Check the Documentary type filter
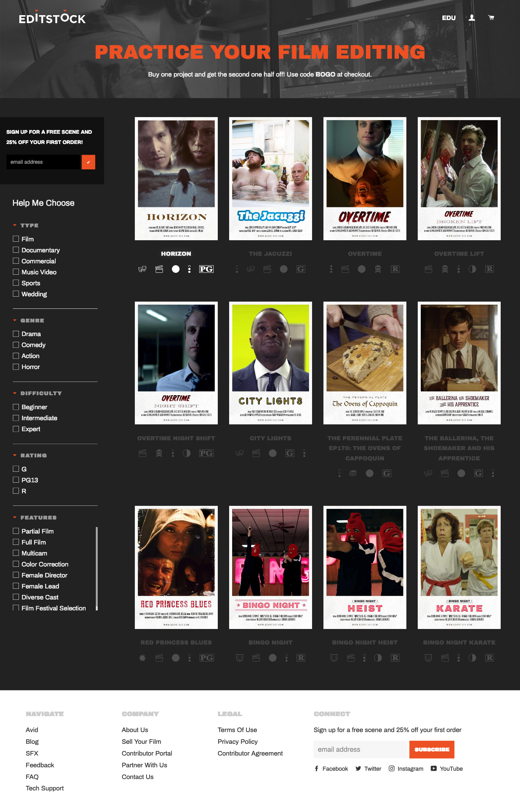520x812 pixels. click(x=16, y=250)
